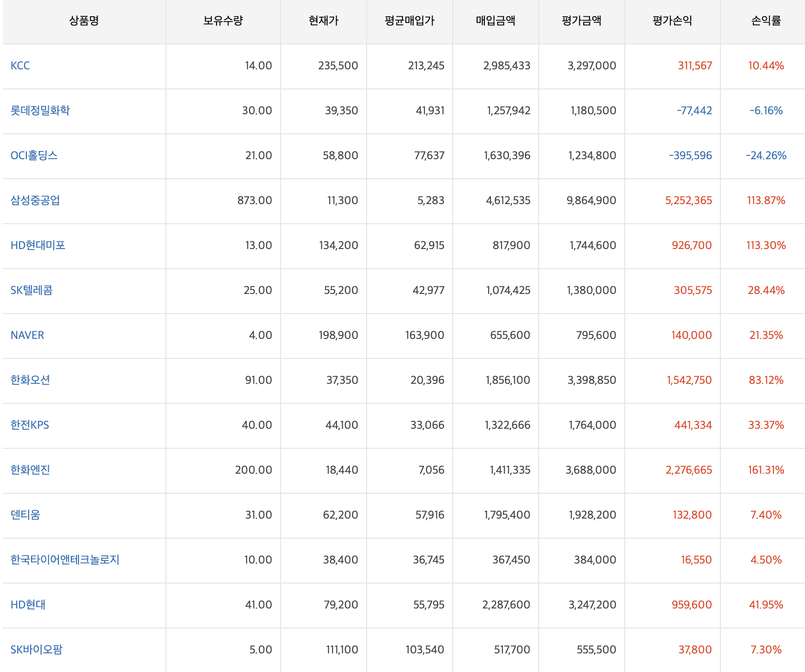The width and height of the screenshot is (805, 672).
Task: Select 삼성중공업 quantity 873.00
Action: pos(255,201)
